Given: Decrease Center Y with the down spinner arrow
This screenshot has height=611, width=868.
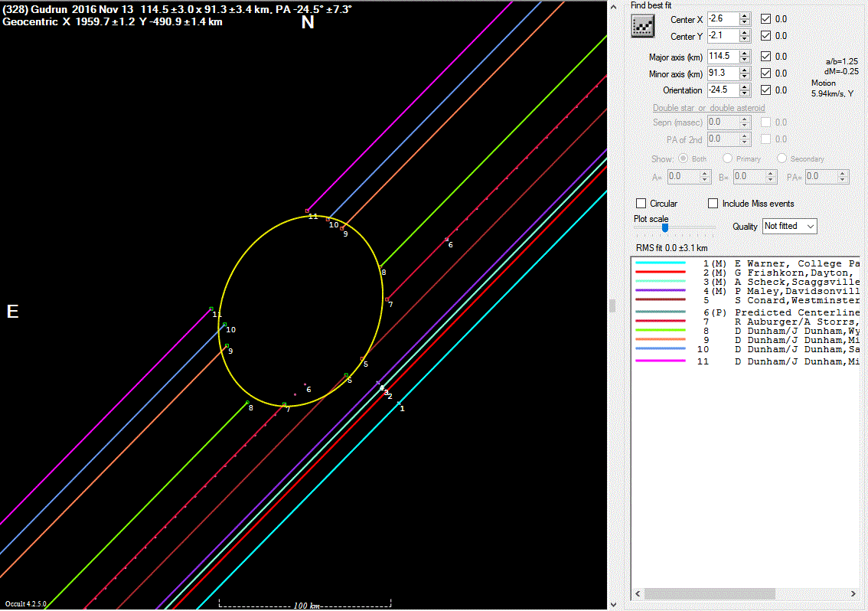Looking at the screenshot, I should point(745,39).
